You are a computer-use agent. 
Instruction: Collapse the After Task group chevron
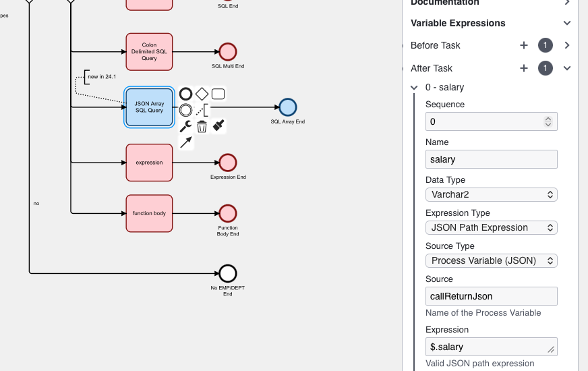click(x=567, y=68)
